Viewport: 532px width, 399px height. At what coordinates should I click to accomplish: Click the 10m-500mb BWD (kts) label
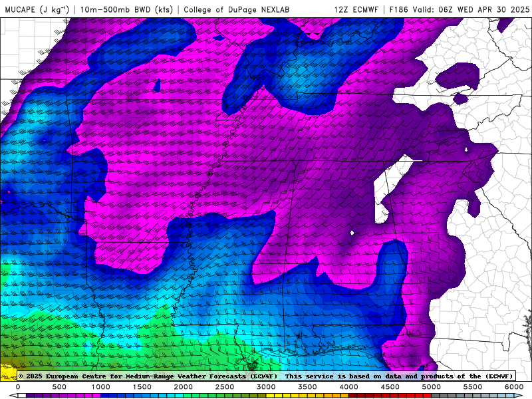pos(126,9)
